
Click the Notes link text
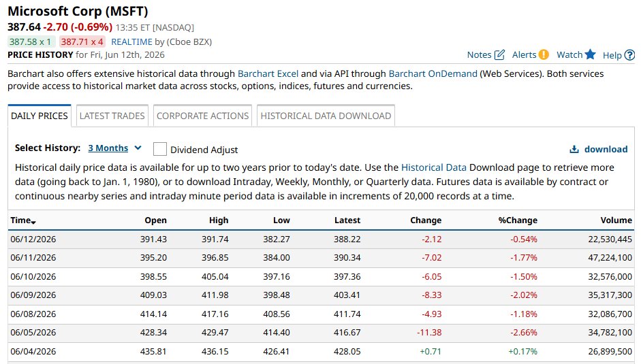[479, 54]
